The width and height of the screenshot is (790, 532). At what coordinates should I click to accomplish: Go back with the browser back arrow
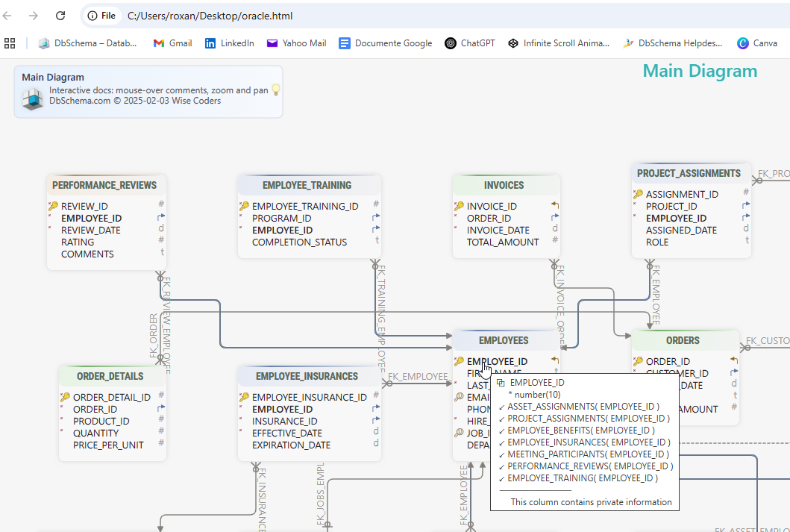[x=7, y=16]
